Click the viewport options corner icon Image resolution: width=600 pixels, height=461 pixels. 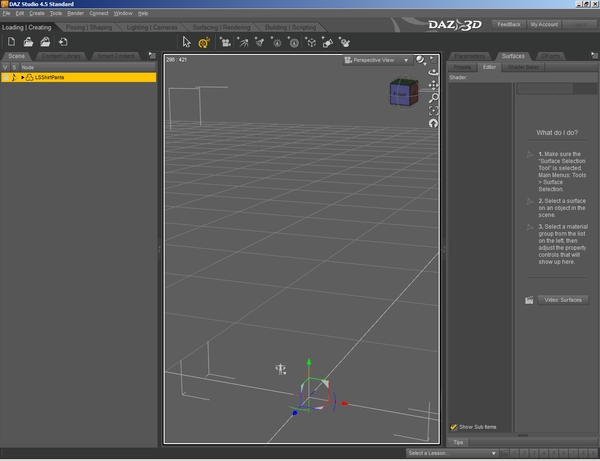tap(433, 59)
